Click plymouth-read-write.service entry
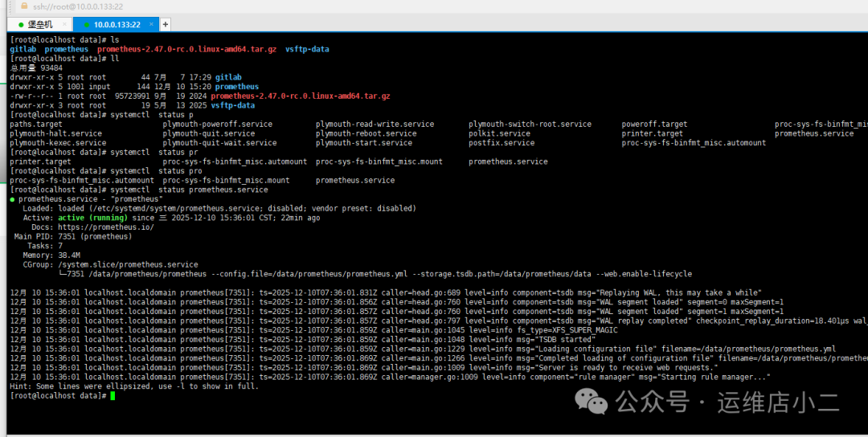The width and height of the screenshot is (868, 437). coord(375,125)
